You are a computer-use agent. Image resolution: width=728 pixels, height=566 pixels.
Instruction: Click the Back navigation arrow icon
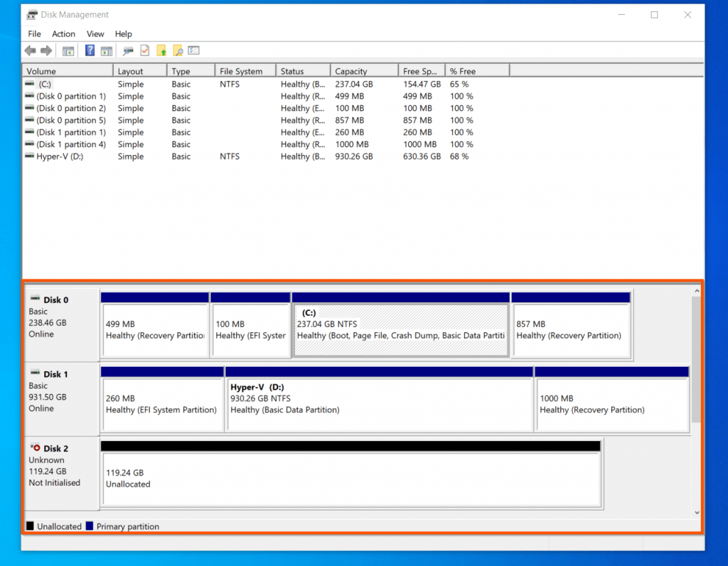30,50
